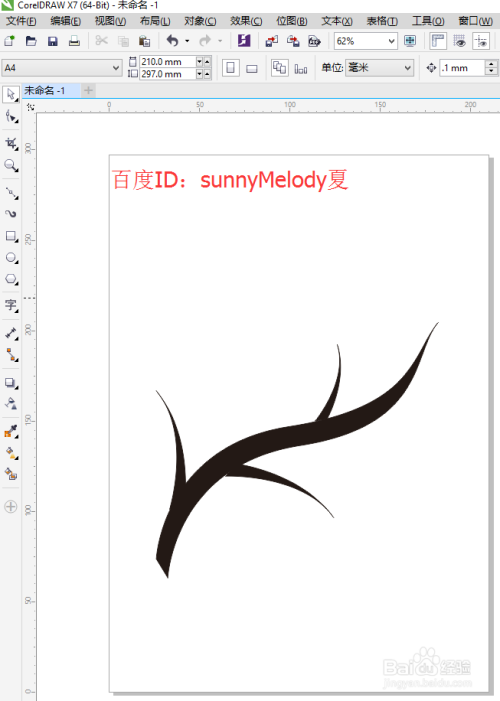The height and width of the screenshot is (701, 500).
Task: Open the 视图(V) menu
Action: coord(110,21)
